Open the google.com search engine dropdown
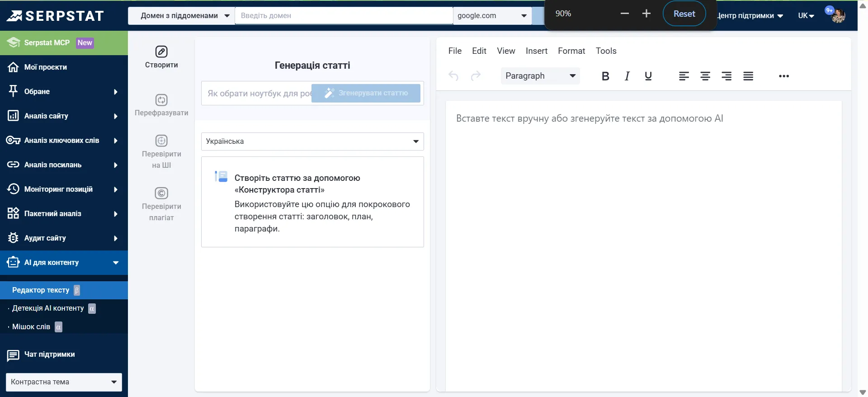 pyautogui.click(x=492, y=16)
